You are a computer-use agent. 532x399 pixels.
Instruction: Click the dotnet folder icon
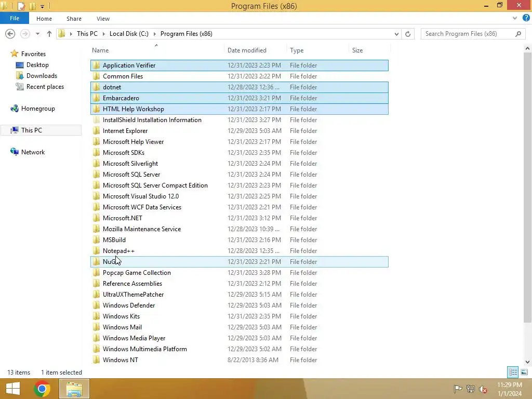(96, 87)
